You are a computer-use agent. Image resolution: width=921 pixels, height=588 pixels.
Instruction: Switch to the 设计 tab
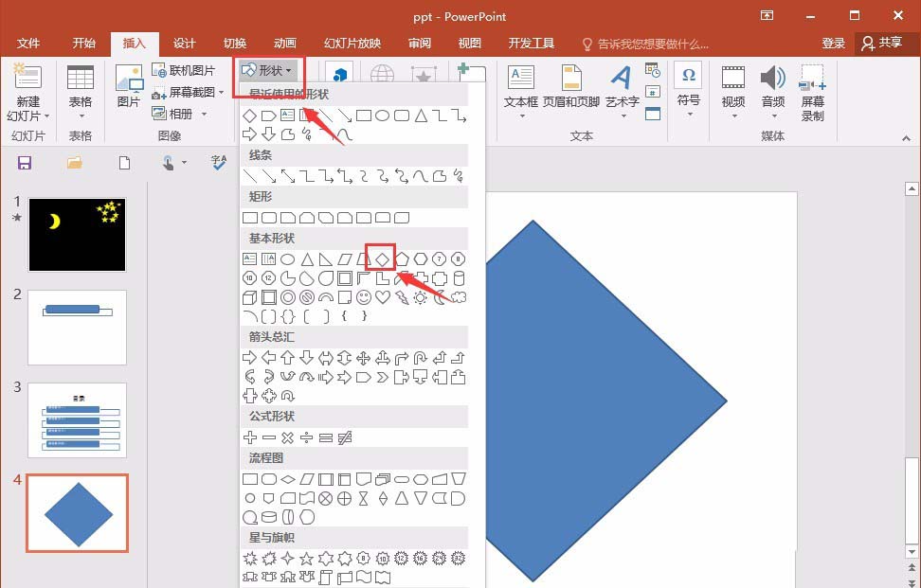pos(185,44)
